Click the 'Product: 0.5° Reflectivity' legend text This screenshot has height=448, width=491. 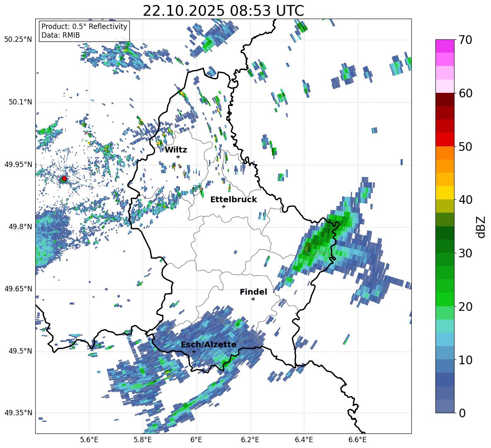click(x=84, y=27)
